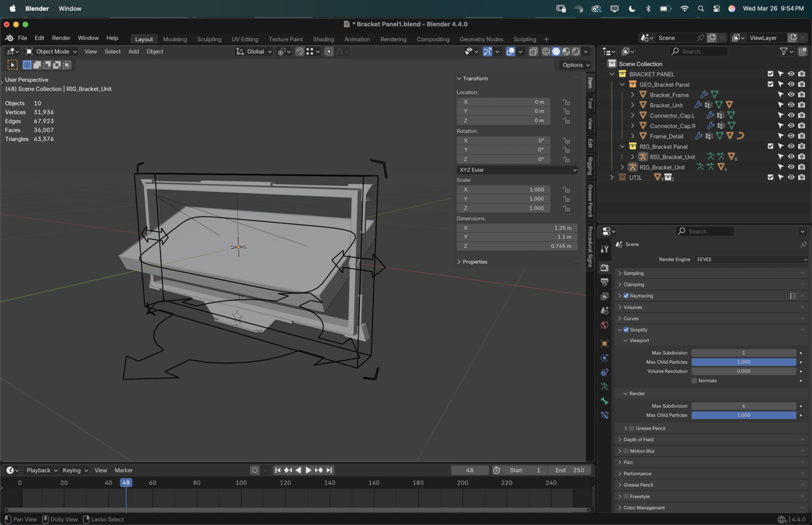This screenshot has height=525, width=812.
Task: Adjust Viewport Max Child Particles slider
Action: [743, 362]
